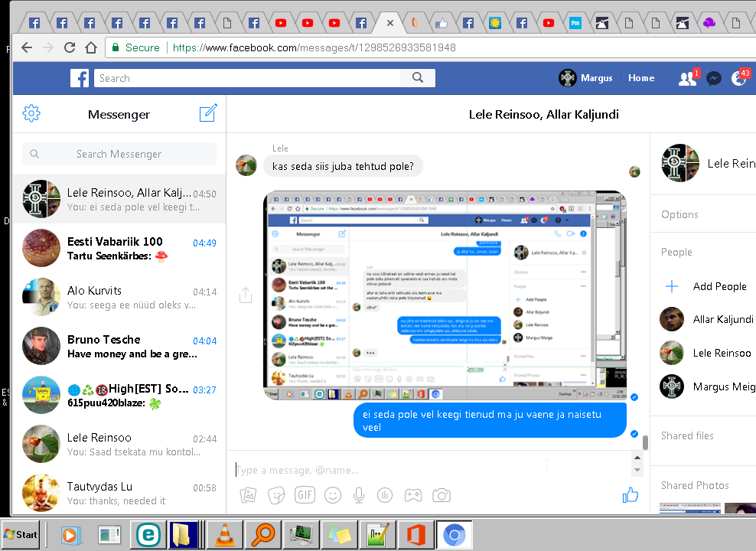The width and height of the screenshot is (756, 551).
Task: Open VLC media player in taskbar
Action: [224, 535]
